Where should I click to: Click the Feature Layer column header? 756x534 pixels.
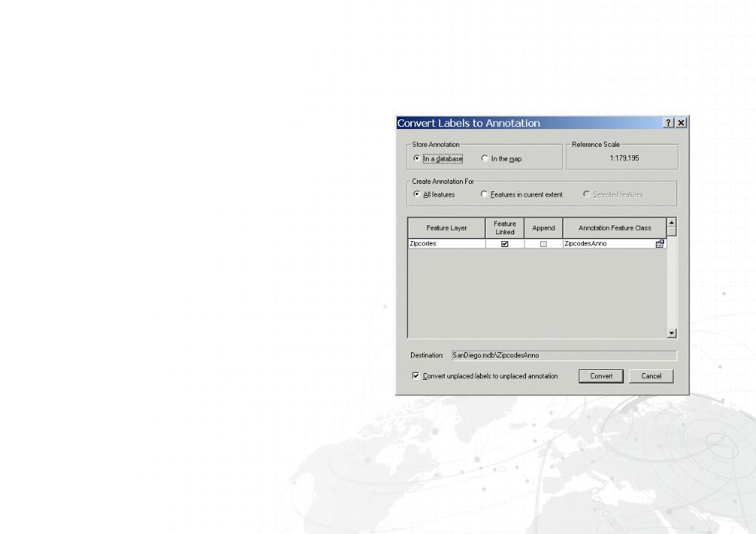tap(447, 228)
